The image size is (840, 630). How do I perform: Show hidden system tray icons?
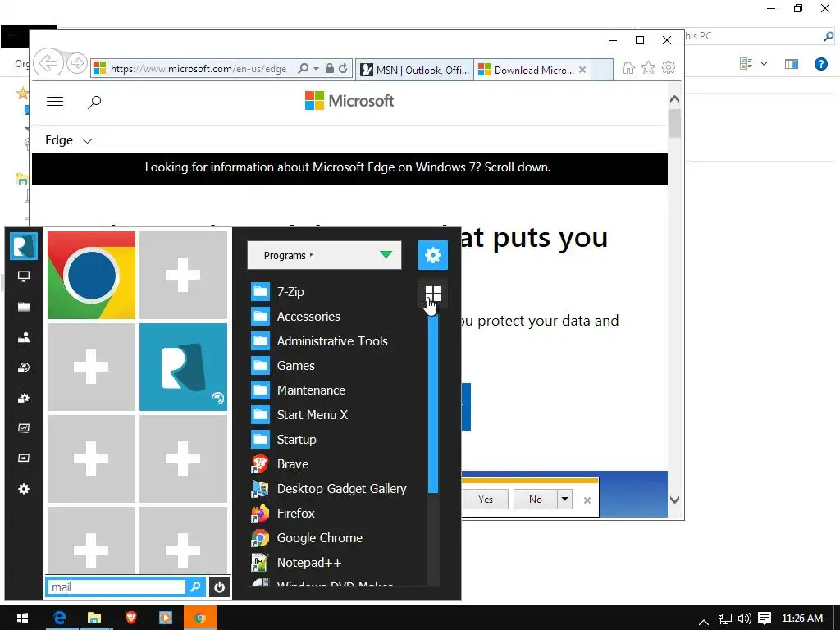pos(704,622)
